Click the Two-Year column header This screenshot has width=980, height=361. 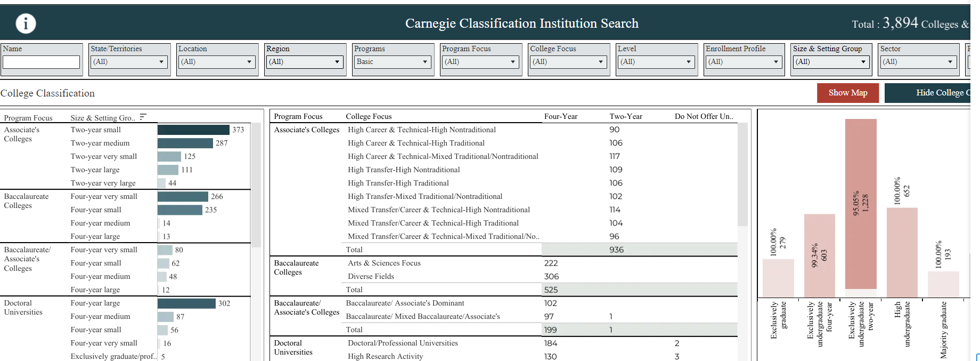click(x=626, y=116)
